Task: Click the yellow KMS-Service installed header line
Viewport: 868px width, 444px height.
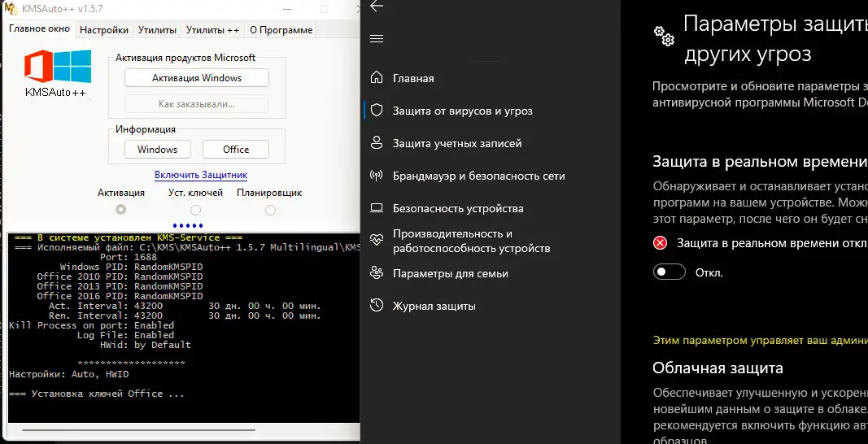Action: click(129, 237)
